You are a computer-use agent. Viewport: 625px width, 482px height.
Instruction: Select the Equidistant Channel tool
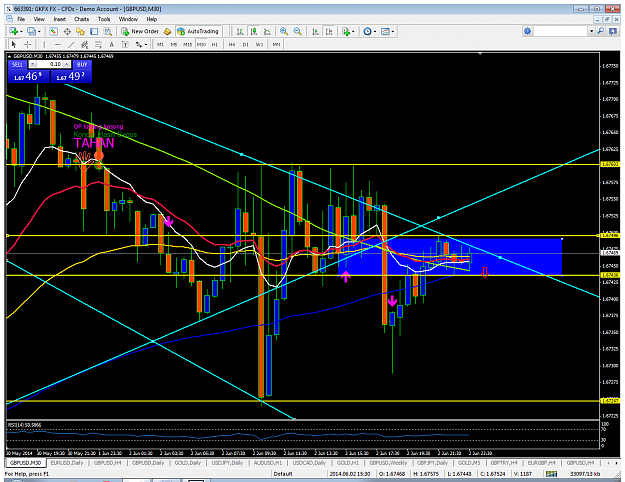tap(85, 44)
